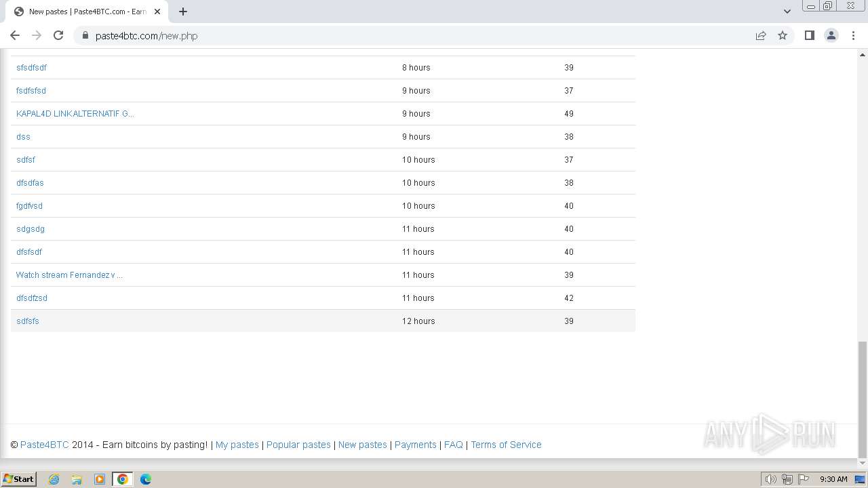Go to My pastes footer link
The height and width of the screenshot is (488, 868).
[237, 445]
